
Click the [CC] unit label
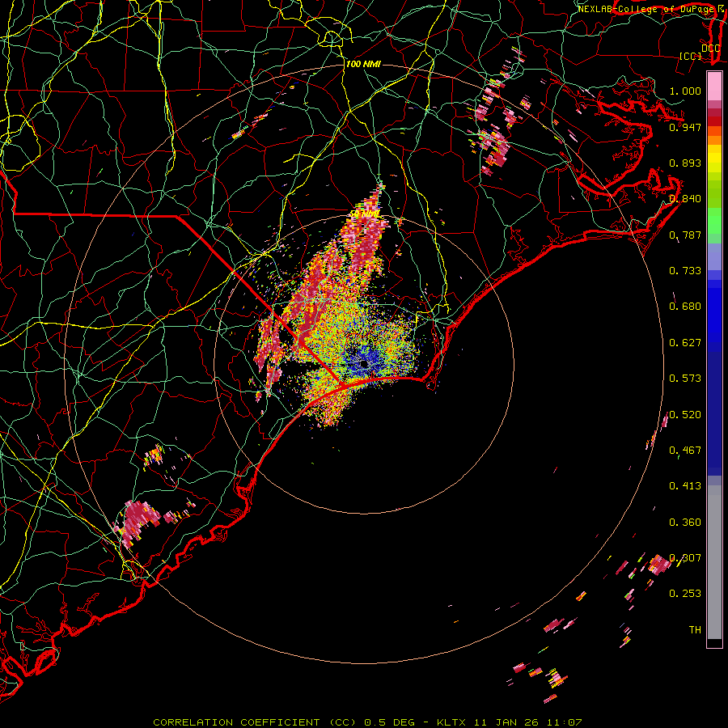pos(691,56)
